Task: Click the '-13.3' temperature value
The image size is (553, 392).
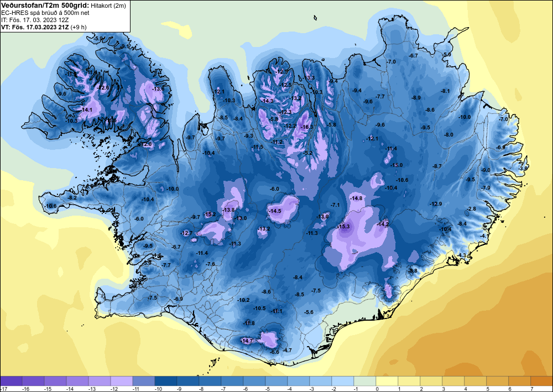Action: (309, 77)
